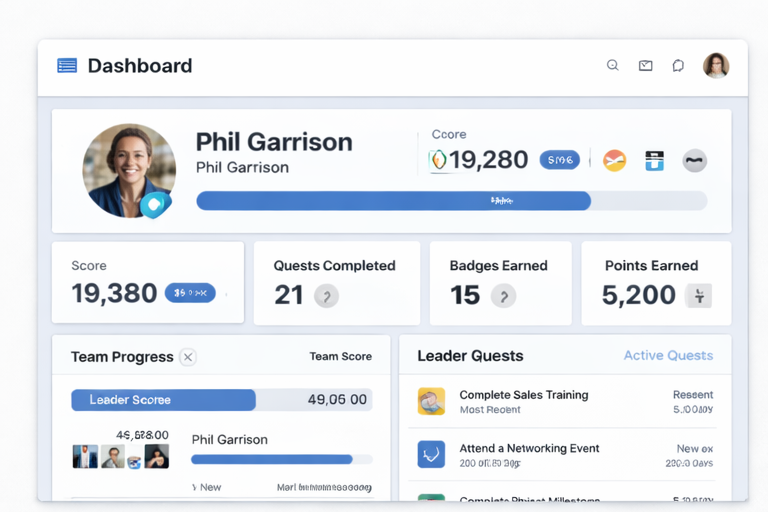Image resolution: width=768 pixels, height=512 pixels.
Task: Open the chat bubble icon in header
Action: click(678, 65)
